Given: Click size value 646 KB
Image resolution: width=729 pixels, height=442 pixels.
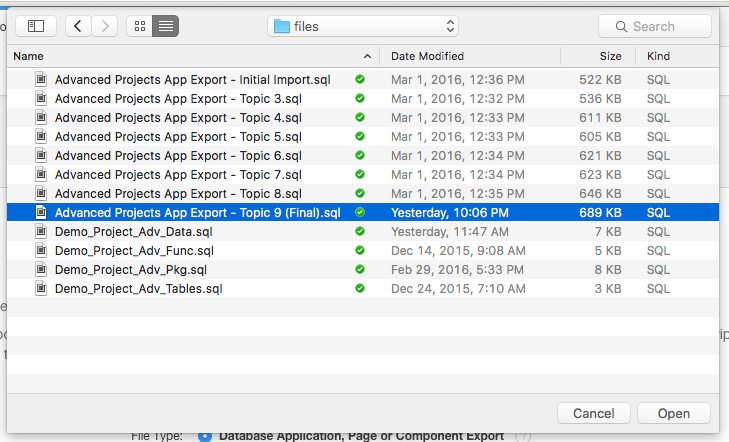Looking at the screenshot, I should 600,194.
